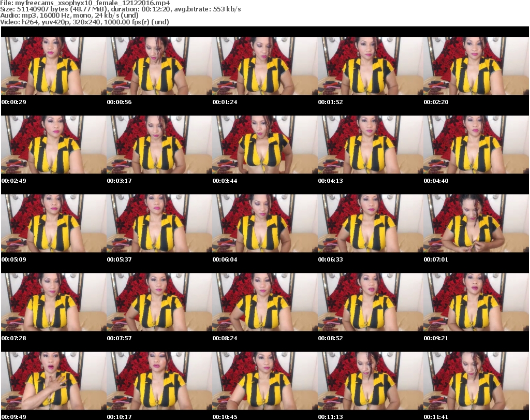Screen dimensions: 530x420
Task: Click the text 00:09:49
Action: coord(14,417)
